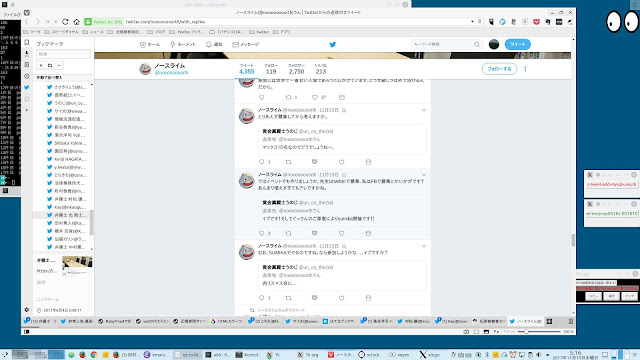This screenshot has width=640, height=360.
Task: Click the browser forward arrow
Action: click(x=38, y=22)
